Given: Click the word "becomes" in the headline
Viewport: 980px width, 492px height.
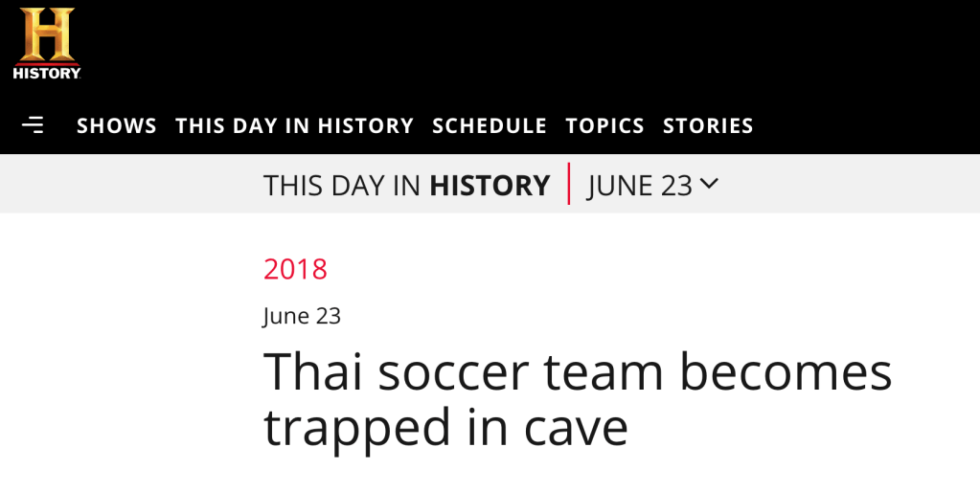Looking at the screenshot, I should pos(786,371).
